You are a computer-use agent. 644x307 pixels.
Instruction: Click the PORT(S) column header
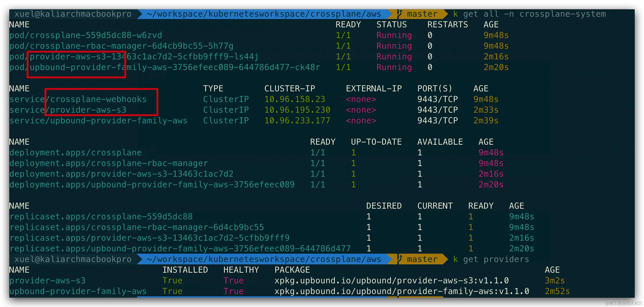[x=435, y=89]
